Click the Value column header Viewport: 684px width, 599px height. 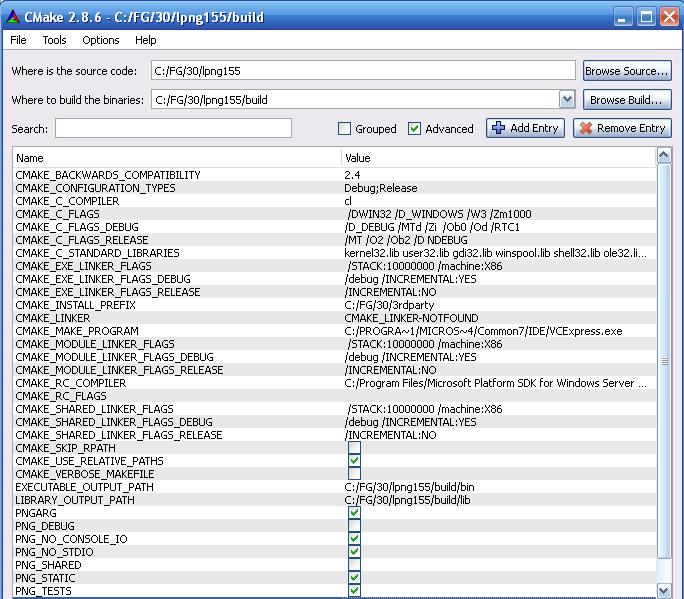(498, 158)
